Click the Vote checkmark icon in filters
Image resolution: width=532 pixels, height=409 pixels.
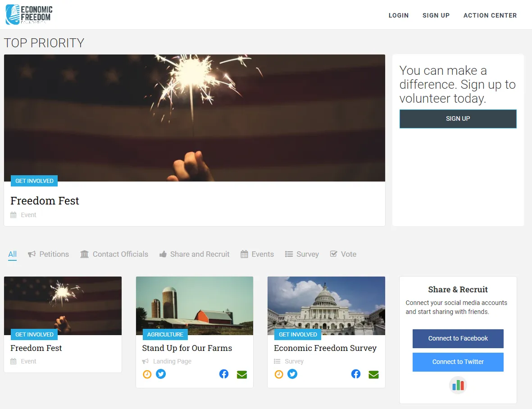tap(333, 254)
